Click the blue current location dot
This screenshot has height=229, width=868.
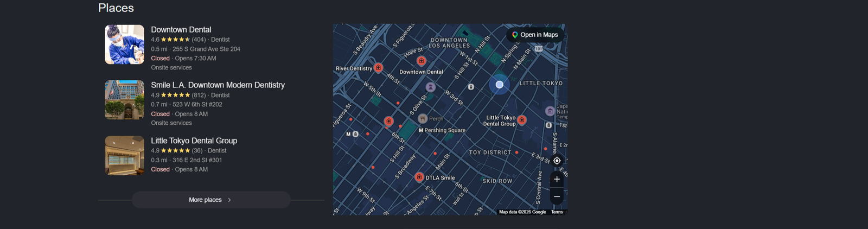click(500, 85)
